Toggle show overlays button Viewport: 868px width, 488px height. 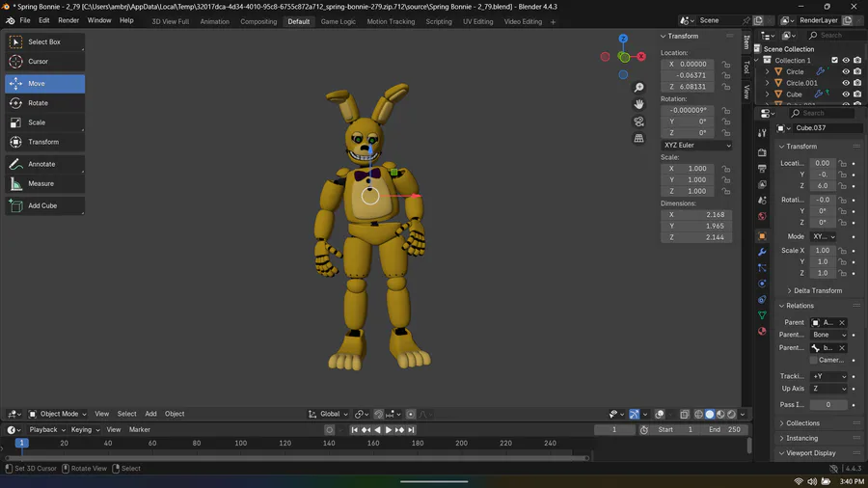(660, 415)
